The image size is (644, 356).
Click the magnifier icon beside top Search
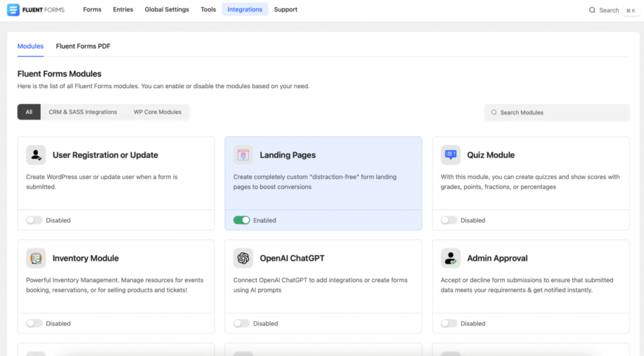(592, 10)
